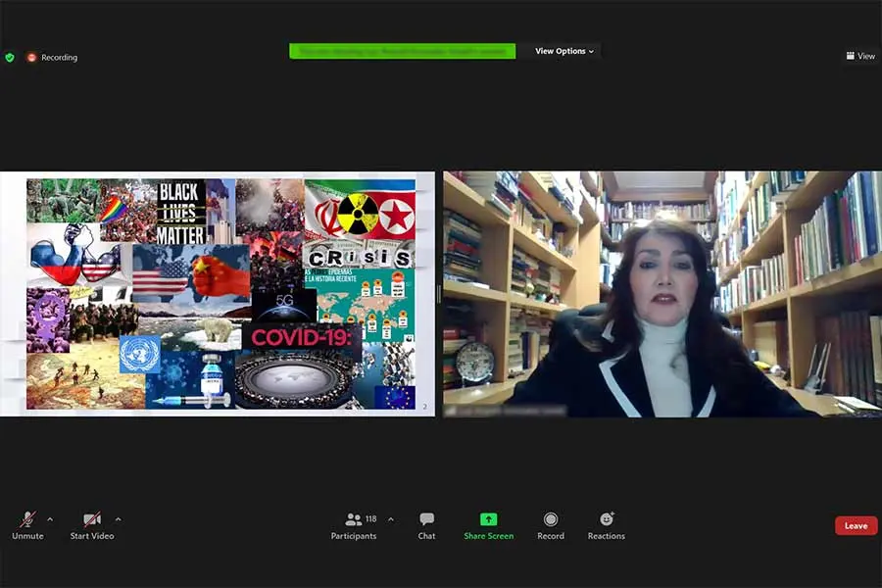Expand arrow next to Participants count
Image resolution: width=882 pixels, height=588 pixels.
(x=391, y=519)
